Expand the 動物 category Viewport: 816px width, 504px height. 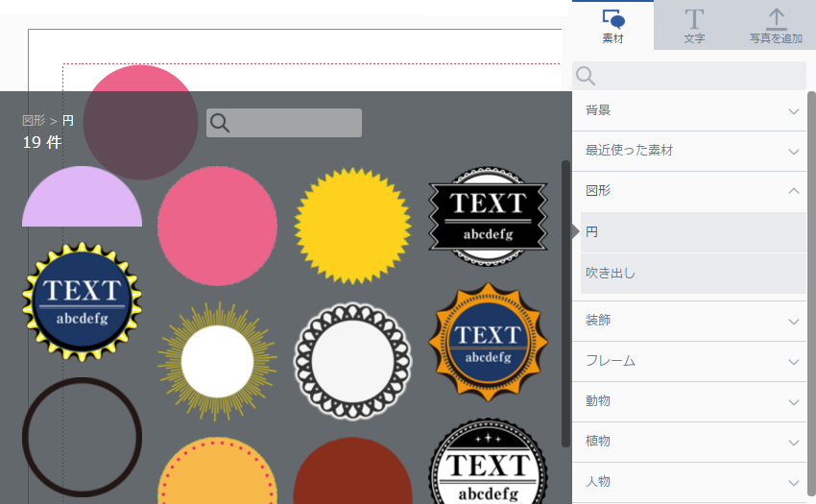point(691,401)
